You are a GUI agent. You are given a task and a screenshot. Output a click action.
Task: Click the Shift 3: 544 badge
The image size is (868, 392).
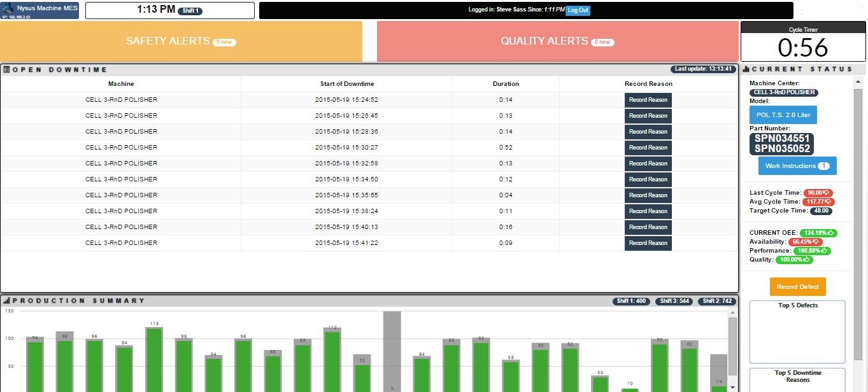[674, 301]
